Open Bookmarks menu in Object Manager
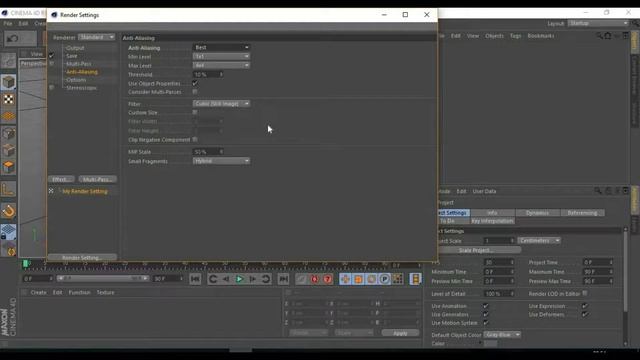The width and height of the screenshot is (640, 360). click(541, 36)
